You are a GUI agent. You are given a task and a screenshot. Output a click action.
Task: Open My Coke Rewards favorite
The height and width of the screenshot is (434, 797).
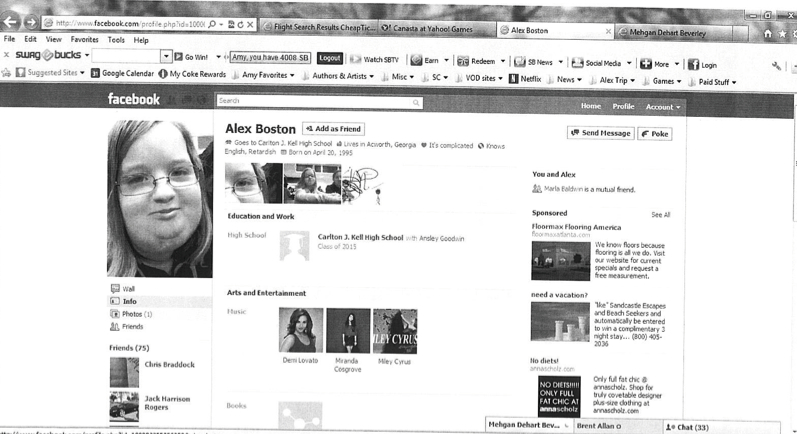pyautogui.click(x=192, y=74)
